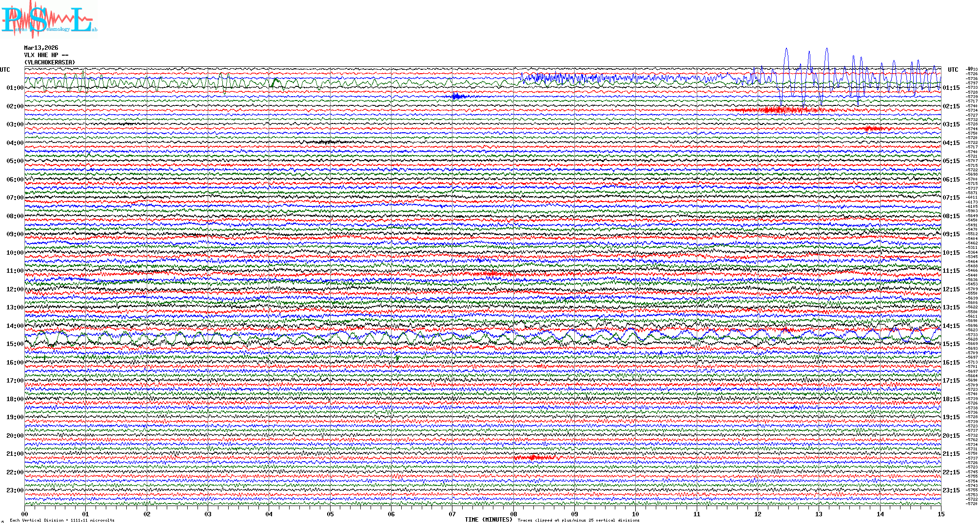Click the 15 minute tick label
The width and height of the screenshot is (980, 527).
(x=941, y=514)
